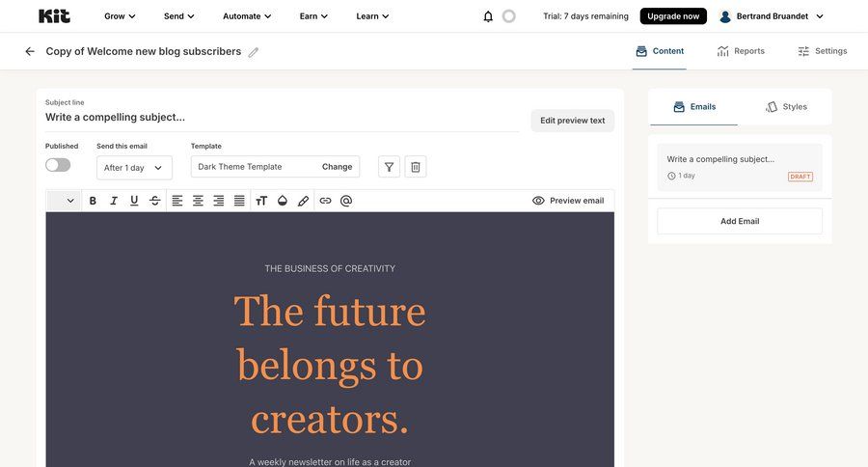Select the Emails panel tab
Screen dimensions: 868x467
[694, 107]
